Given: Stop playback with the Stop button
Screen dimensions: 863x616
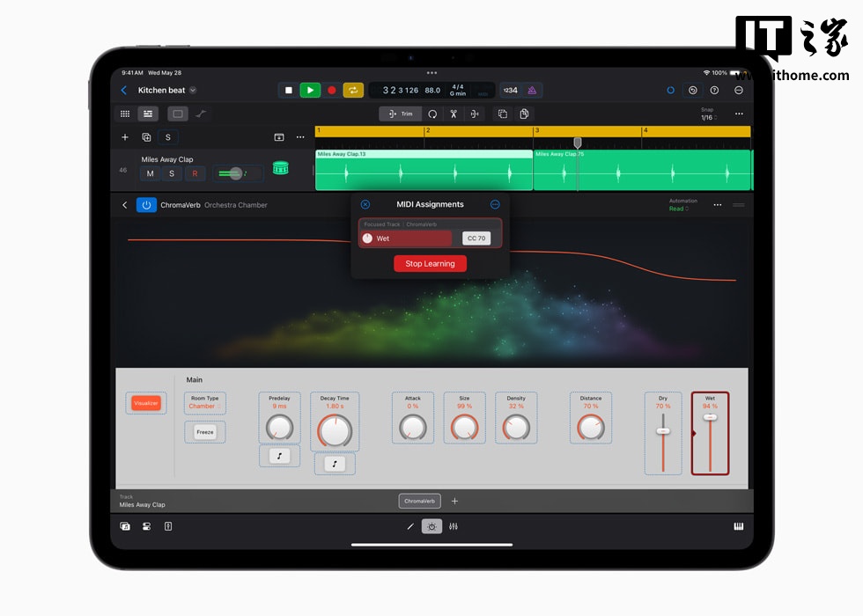Looking at the screenshot, I should (x=289, y=90).
